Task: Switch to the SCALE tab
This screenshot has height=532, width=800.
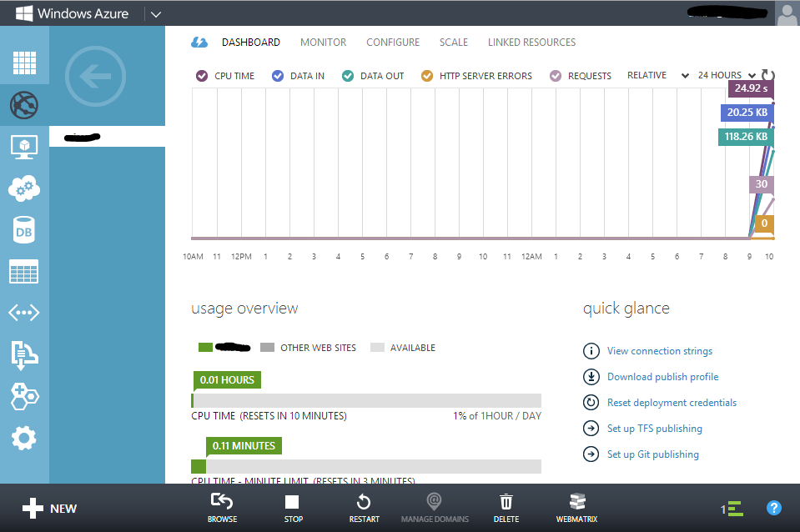Action: click(454, 43)
